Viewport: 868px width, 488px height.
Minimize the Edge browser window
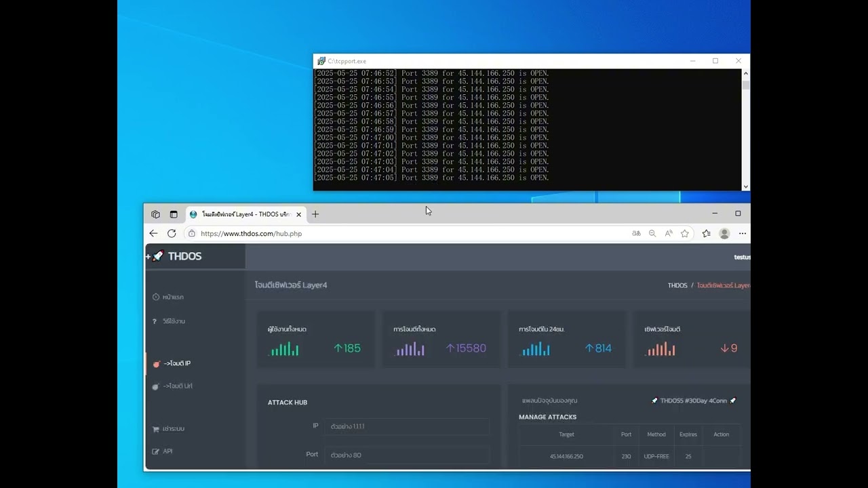[715, 213]
